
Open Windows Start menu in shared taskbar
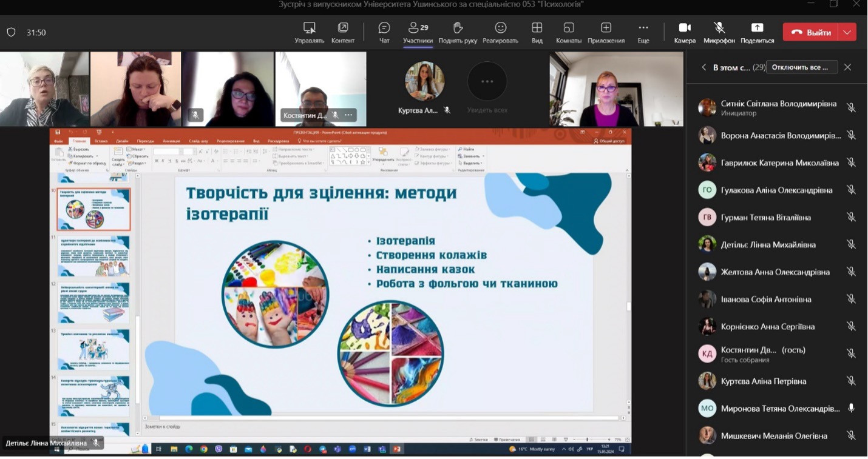point(57,449)
